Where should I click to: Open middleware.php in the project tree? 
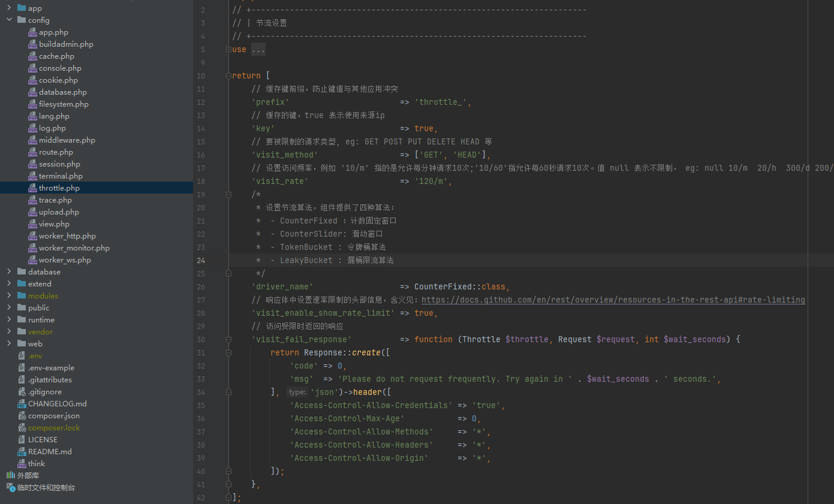coord(67,140)
